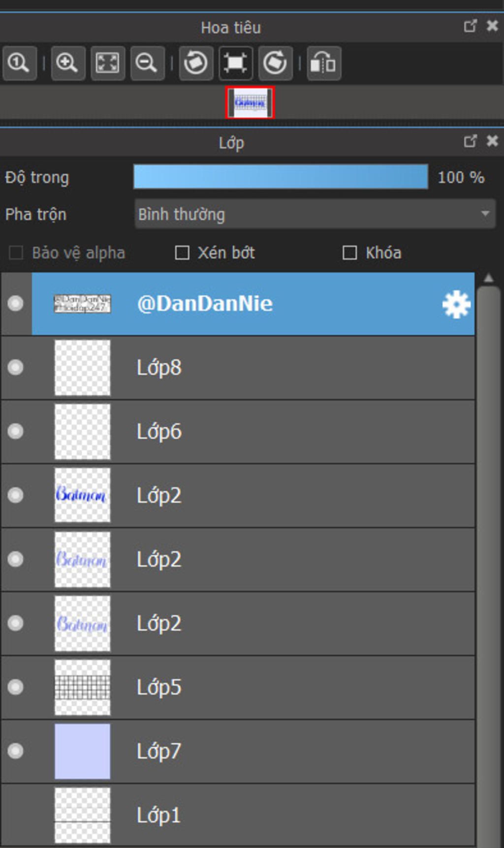504x848 pixels.
Task: Click the zoom in magnifier icon
Action: [67, 63]
